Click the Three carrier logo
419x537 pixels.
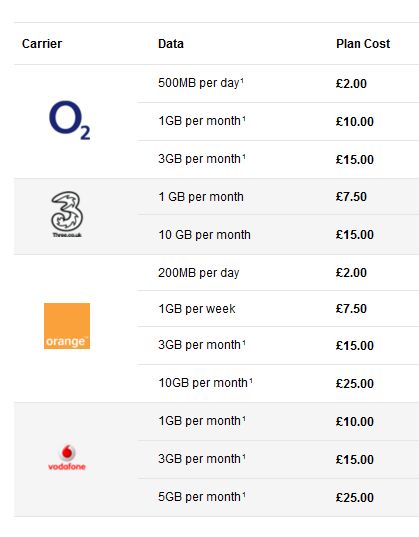click(67, 214)
